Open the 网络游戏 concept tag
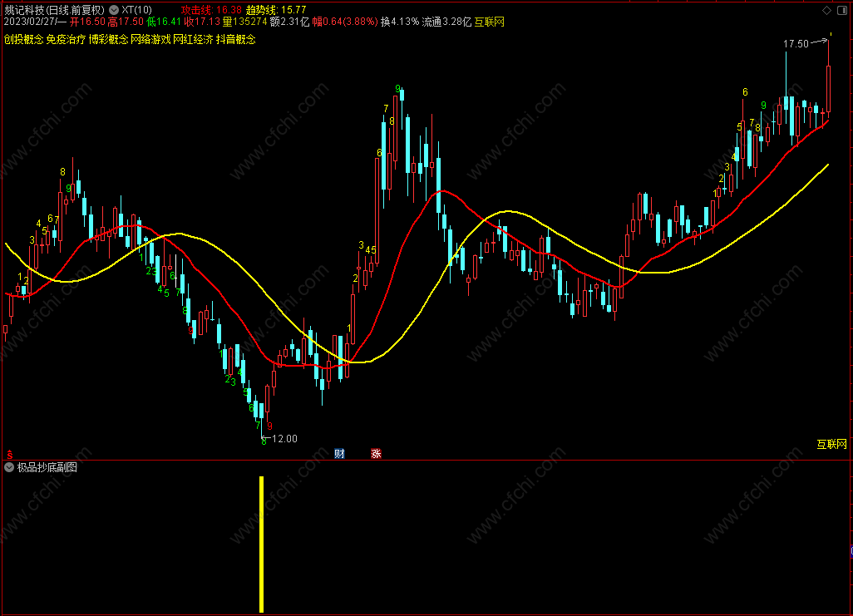Screen dimensions: 853x616 click(150, 39)
